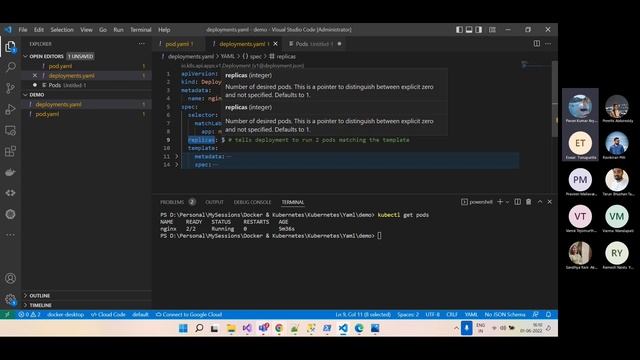Select Pods Untitled-1 in Open Editors

[87, 85]
